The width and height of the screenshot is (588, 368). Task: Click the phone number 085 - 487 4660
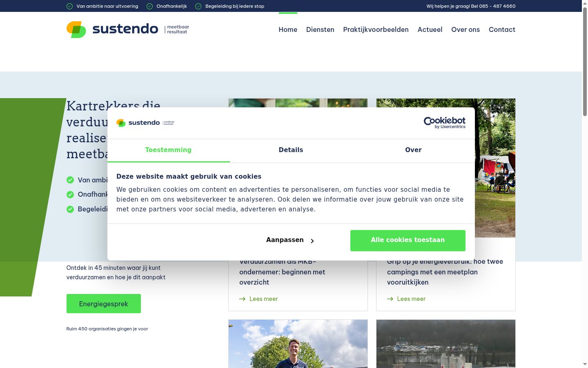(x=497, y=6)
